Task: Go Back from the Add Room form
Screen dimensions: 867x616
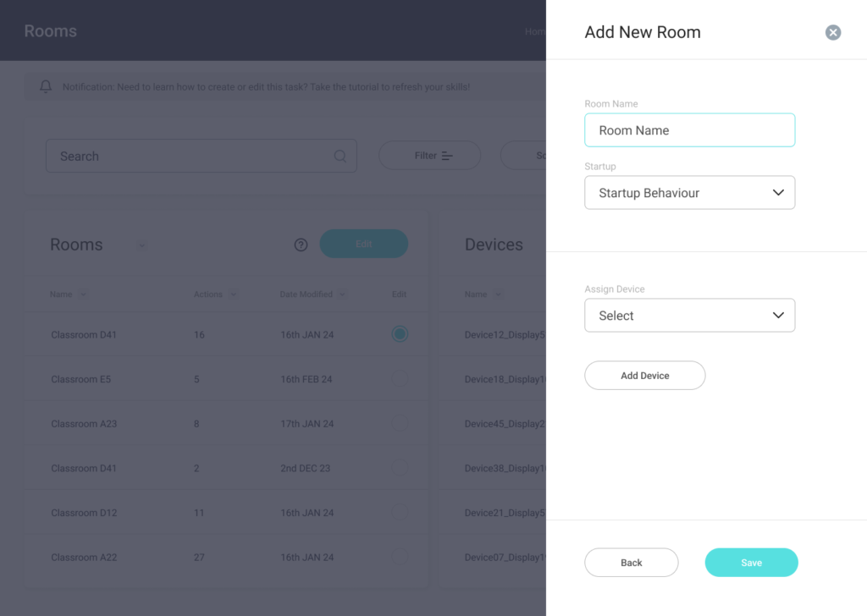Action: (631, 563)
